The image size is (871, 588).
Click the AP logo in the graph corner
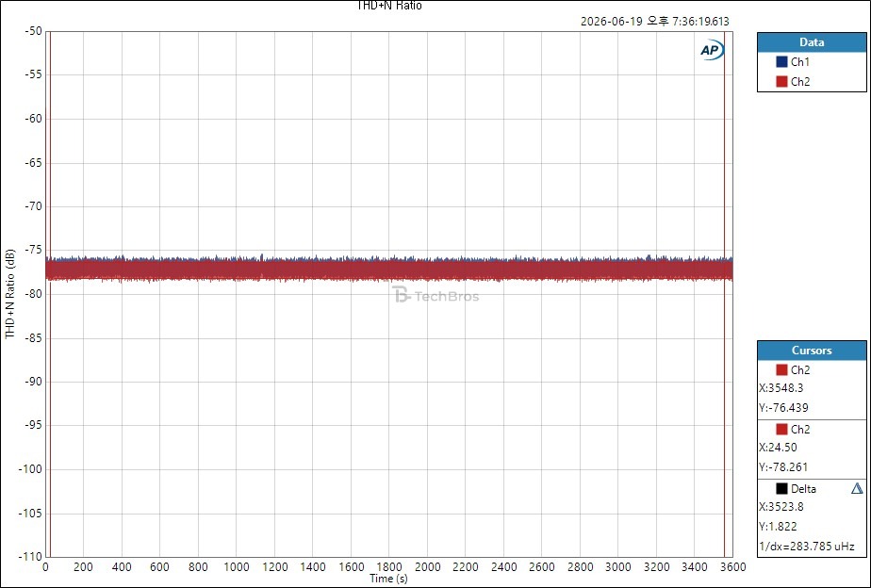(712, 50)
